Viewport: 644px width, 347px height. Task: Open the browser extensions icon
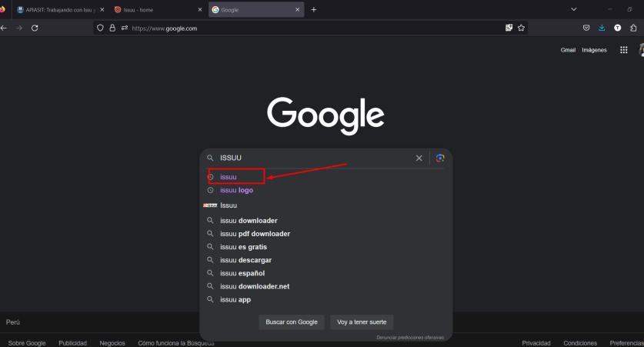click(x=633, y=28)
